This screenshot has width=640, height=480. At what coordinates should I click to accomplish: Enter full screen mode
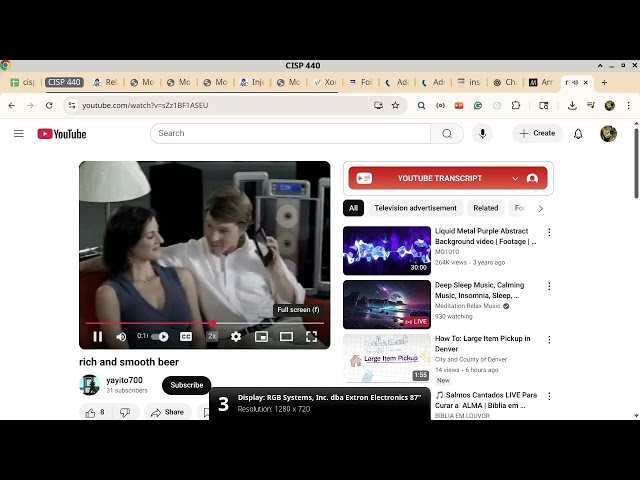coord(311,337)
